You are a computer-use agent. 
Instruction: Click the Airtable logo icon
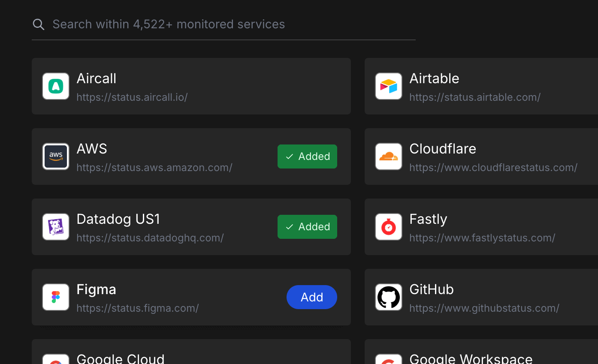tap(389, 86)
